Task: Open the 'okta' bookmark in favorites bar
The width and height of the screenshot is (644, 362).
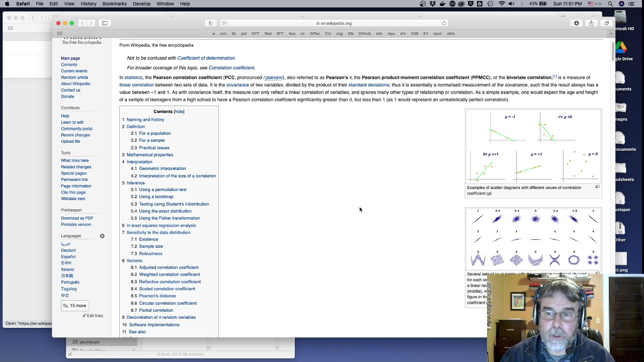Action: [x=451, y=34]
